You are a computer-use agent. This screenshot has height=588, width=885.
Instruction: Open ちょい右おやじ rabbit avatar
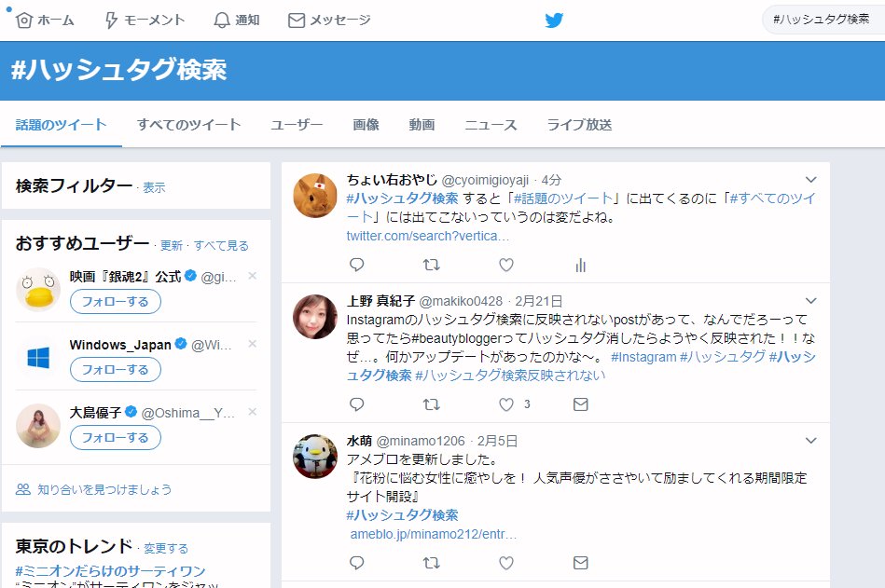pyautogui.click(x=315, y=196)
